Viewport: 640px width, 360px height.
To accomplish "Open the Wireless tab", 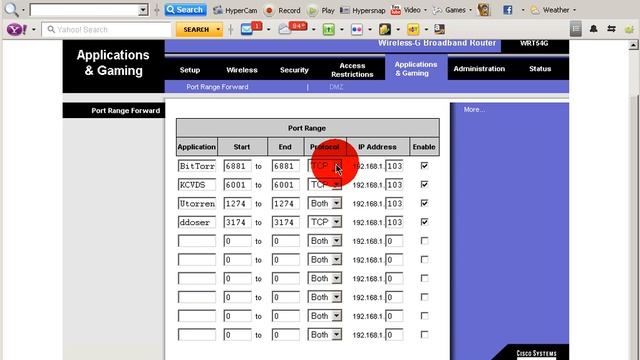I will click(242, 70).
